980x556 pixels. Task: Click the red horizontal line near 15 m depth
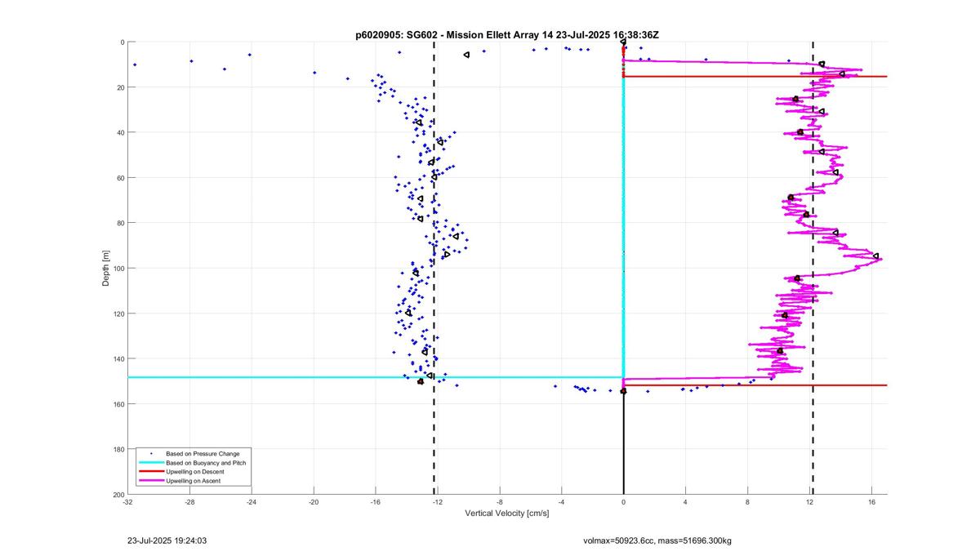tap(755, 77)
